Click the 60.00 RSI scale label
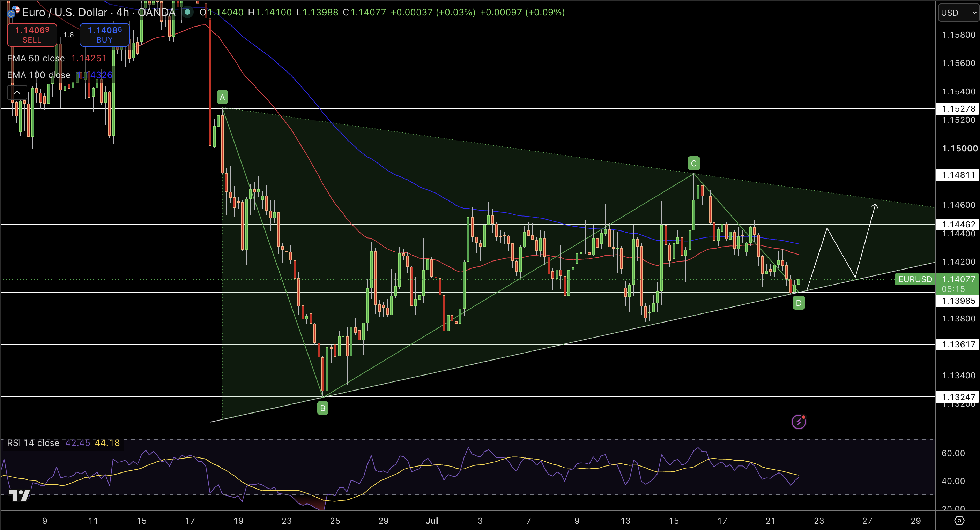This screenshot has height=530, width=980. [x=953, y=453]
